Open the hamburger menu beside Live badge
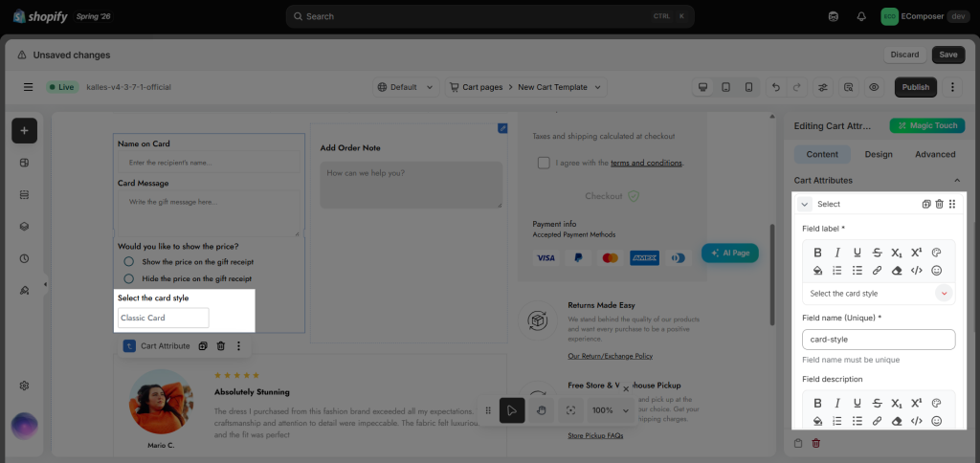The width and height of the screenshot is (980, 463). 28,87
